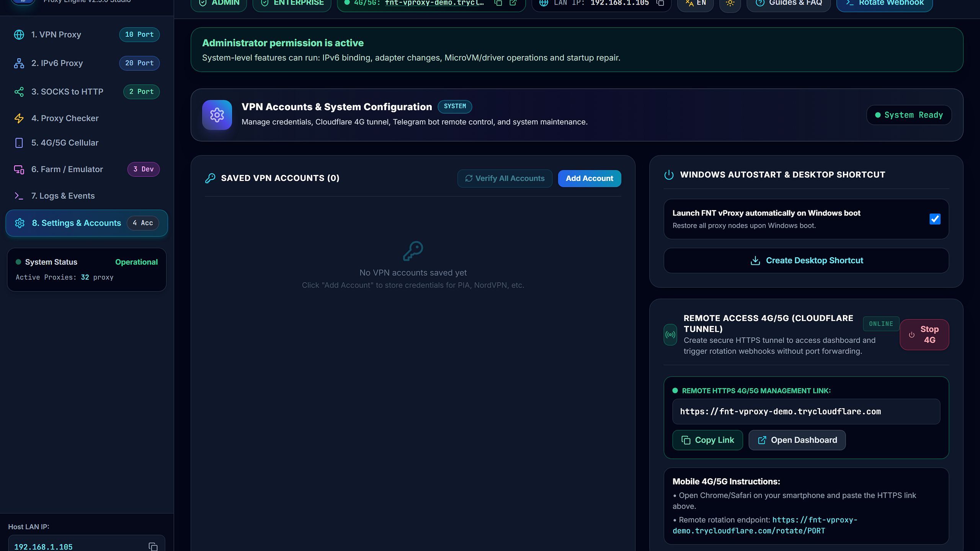
Task: Click the large key icon in empty accounts area
Action: [x=413, y=251]
